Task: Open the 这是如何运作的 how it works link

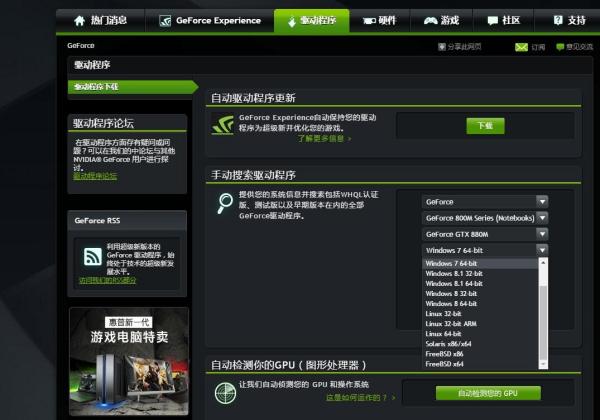Action: point(360,398)
